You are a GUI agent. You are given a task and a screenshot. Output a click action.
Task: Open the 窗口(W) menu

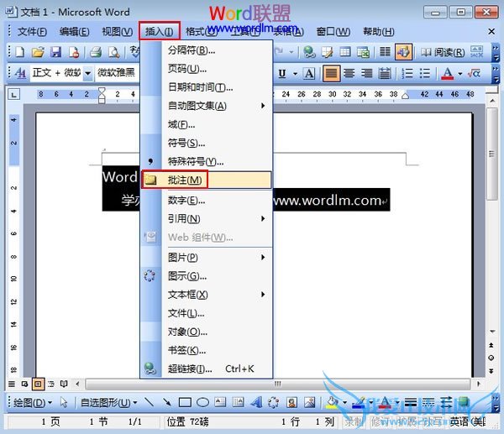pos(333,32)
